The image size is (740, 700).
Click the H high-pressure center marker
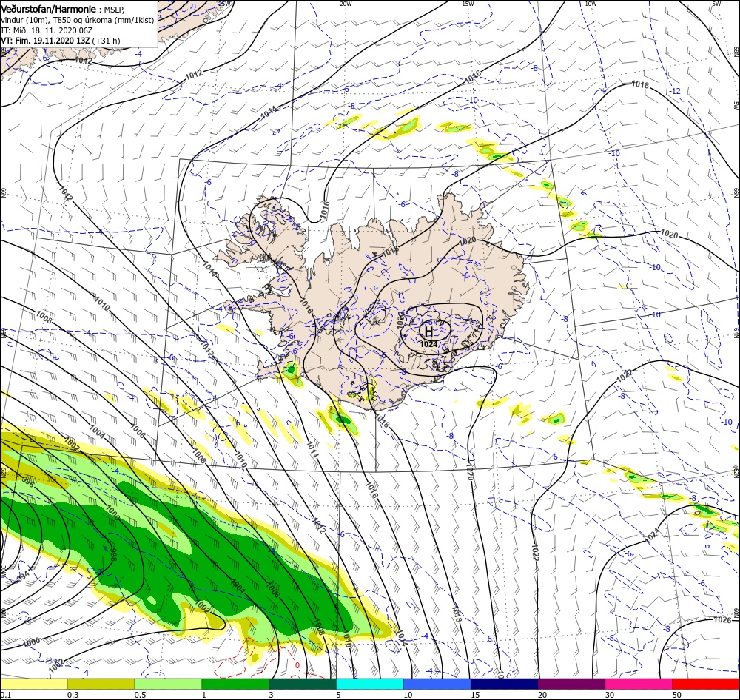click(x=428, y=331)
